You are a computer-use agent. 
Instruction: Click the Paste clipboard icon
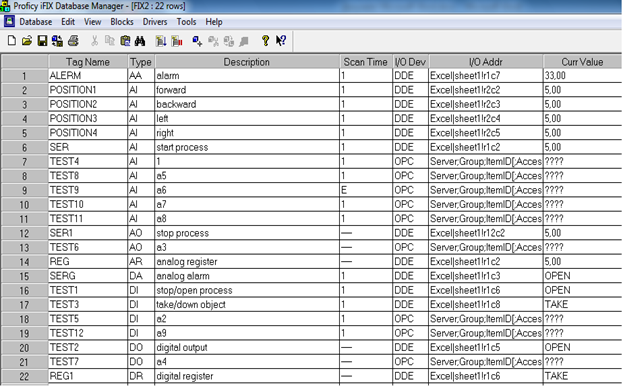[x=125, y=41]
